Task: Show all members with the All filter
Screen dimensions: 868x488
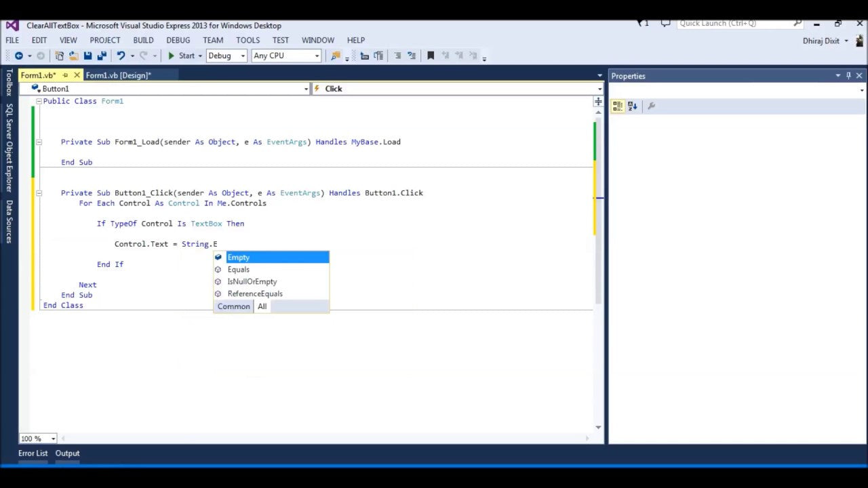Action: 262,306
